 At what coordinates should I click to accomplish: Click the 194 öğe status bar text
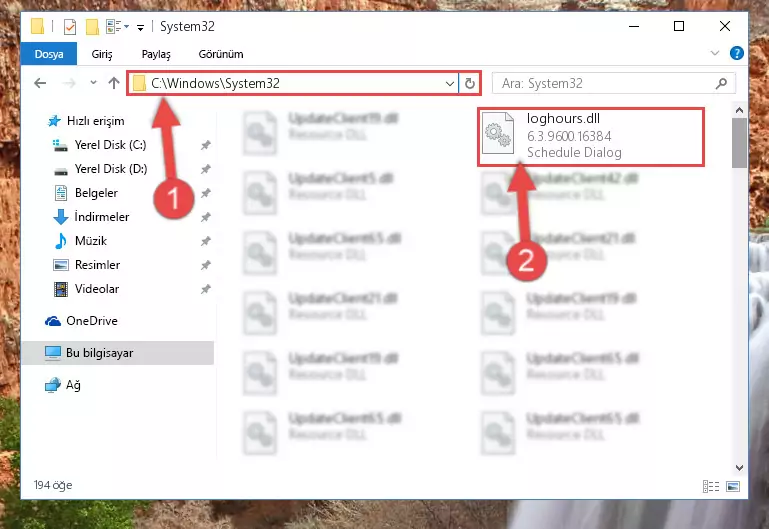pos(53,485)
